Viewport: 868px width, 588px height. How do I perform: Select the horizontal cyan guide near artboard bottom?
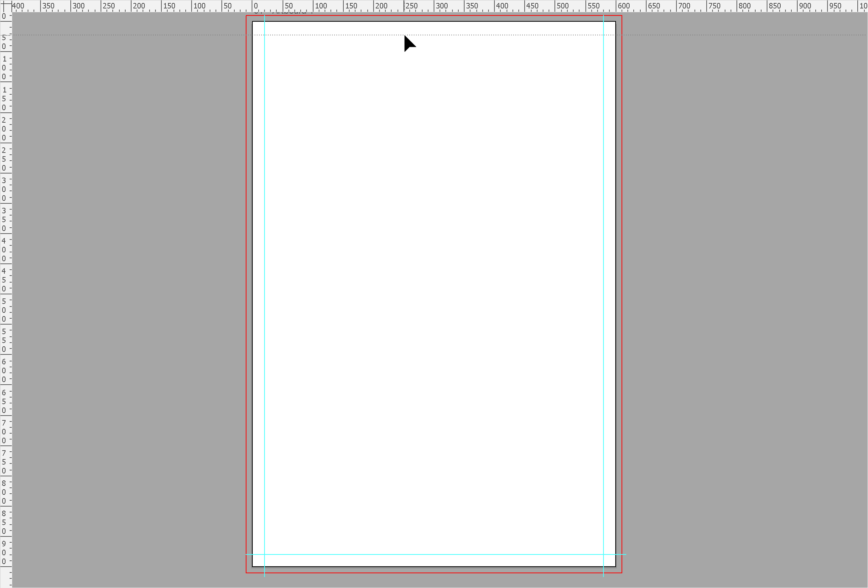point(436,554)
